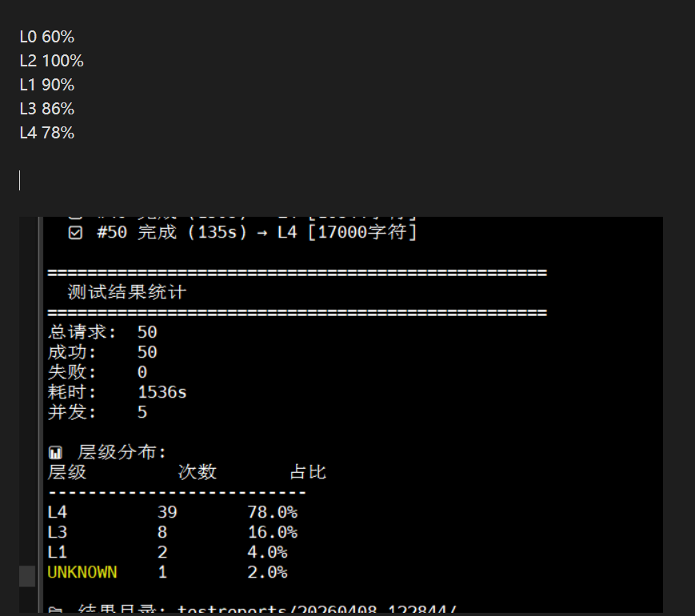The height and width of the screenshot is (616, 695).
Task: Click the '占比' column header
Action: [308, 472]
